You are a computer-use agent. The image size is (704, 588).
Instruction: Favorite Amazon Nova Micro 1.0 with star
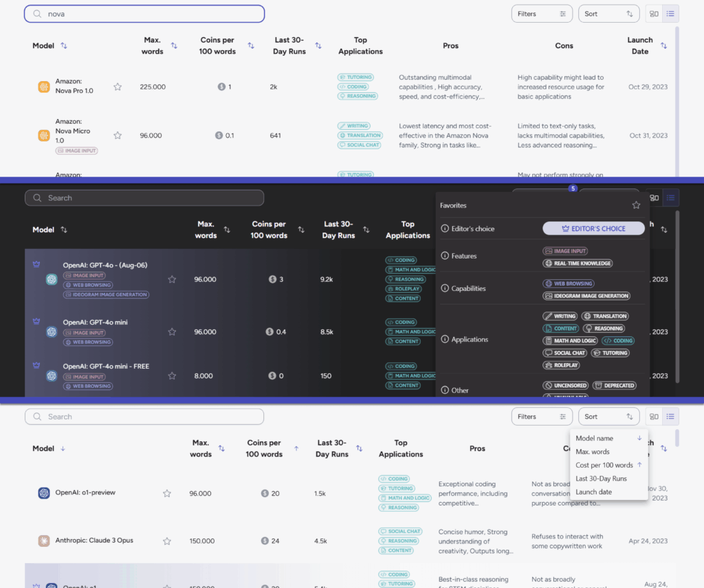tap(118, 135)
